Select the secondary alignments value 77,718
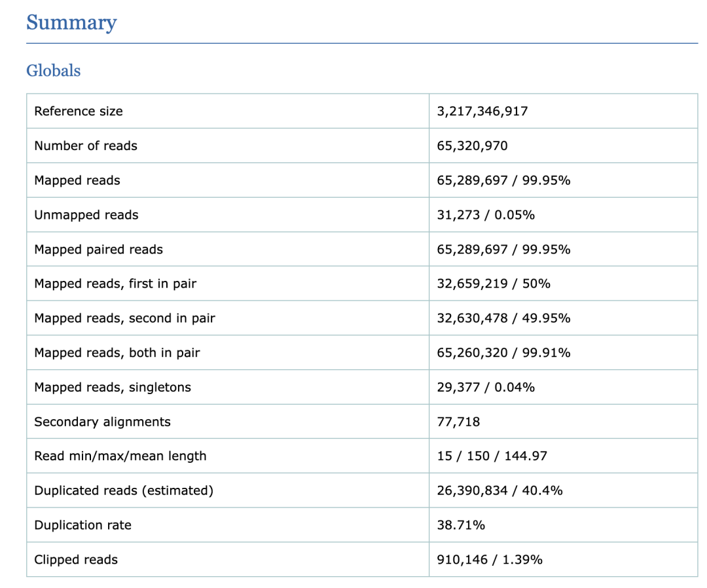This screenshot has height=588, width=707. tap(458, 422)
